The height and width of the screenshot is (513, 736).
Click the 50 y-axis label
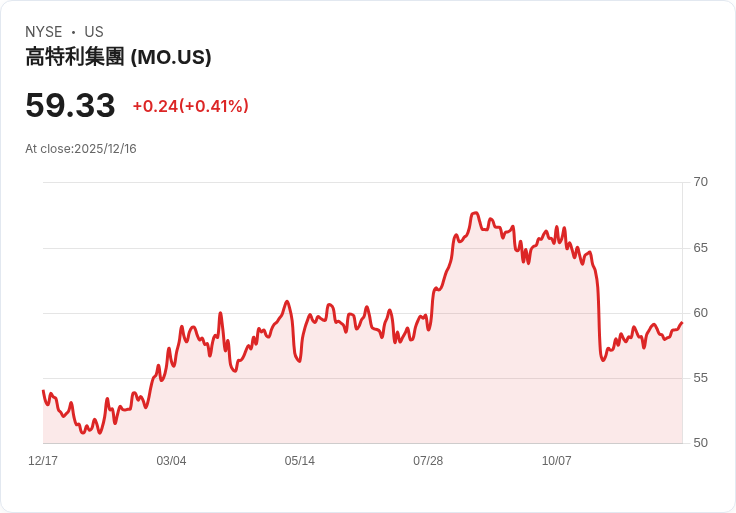pyautogui.click(x=701, y=442)
